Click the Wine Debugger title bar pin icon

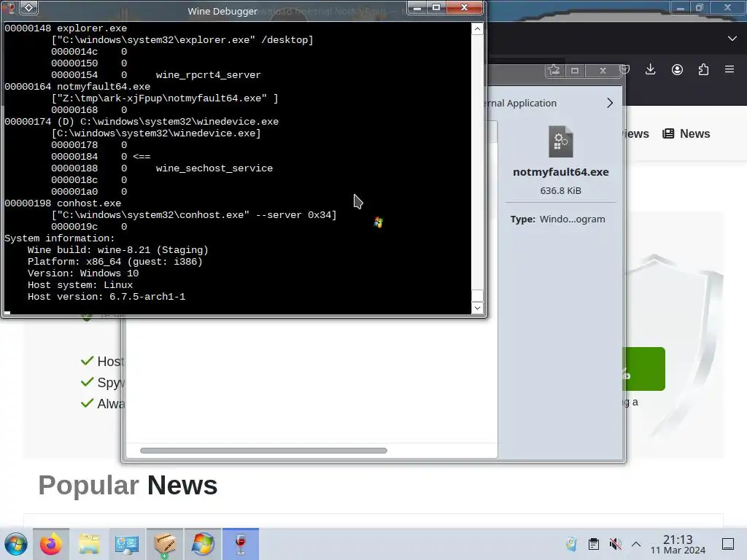coord(28,7)
